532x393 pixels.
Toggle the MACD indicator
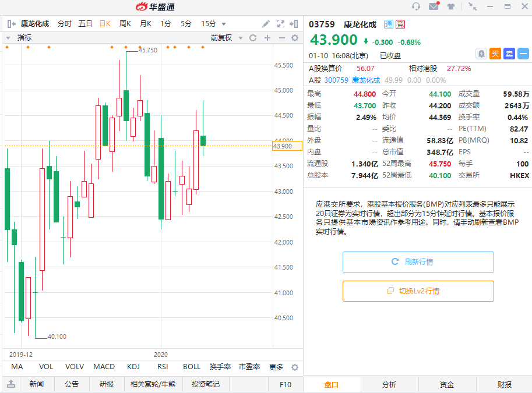click(104, 367)
